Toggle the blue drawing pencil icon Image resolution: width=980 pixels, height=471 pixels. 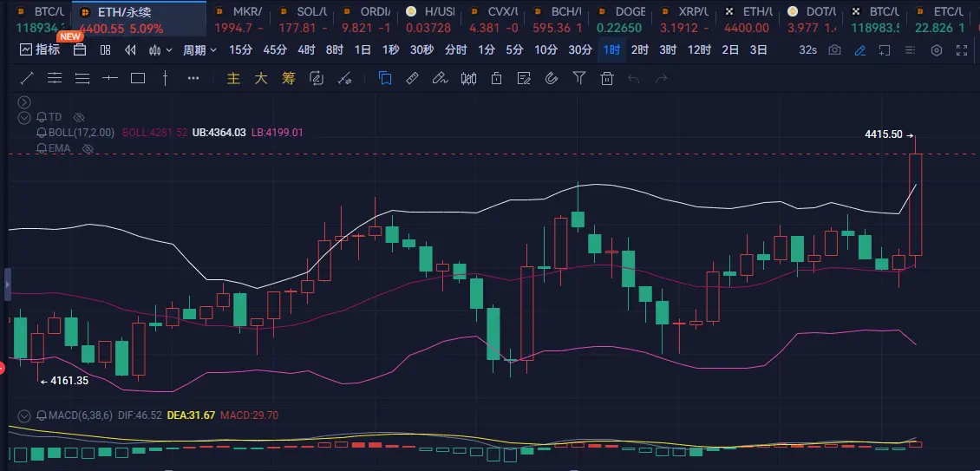[860, 50]
